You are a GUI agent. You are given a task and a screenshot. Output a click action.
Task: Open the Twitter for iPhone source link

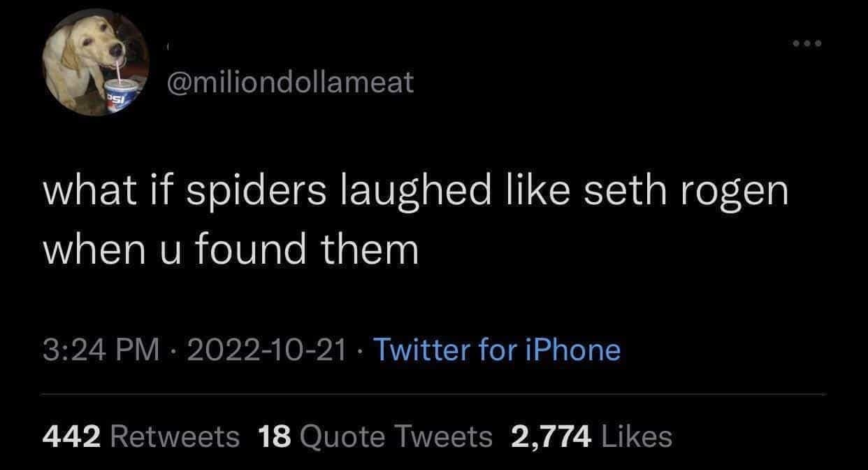(x=497, y=349)
